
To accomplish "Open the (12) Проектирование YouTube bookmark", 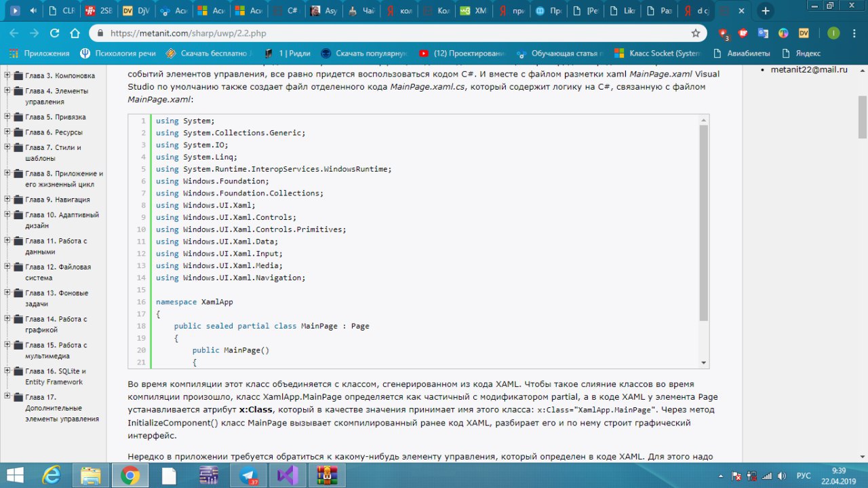I will coord(462,53).
